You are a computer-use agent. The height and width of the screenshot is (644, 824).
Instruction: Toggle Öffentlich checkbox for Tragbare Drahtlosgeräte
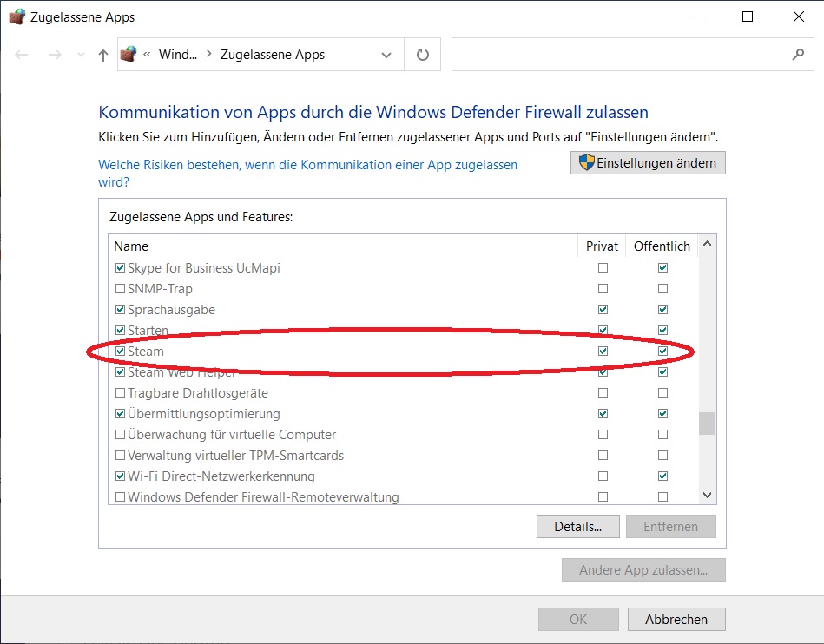(662, 393)
